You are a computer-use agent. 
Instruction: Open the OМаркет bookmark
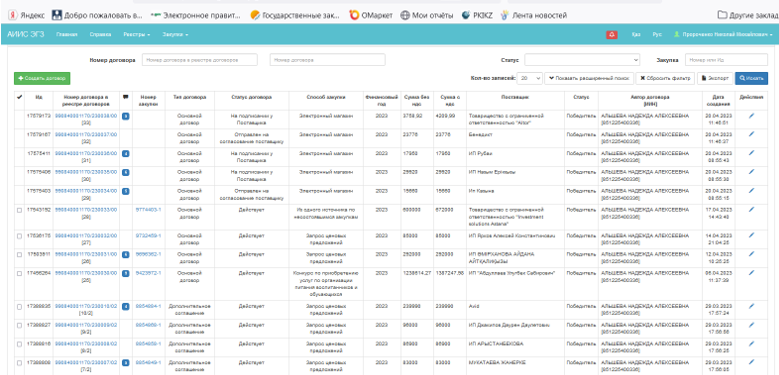coord(371,15)
